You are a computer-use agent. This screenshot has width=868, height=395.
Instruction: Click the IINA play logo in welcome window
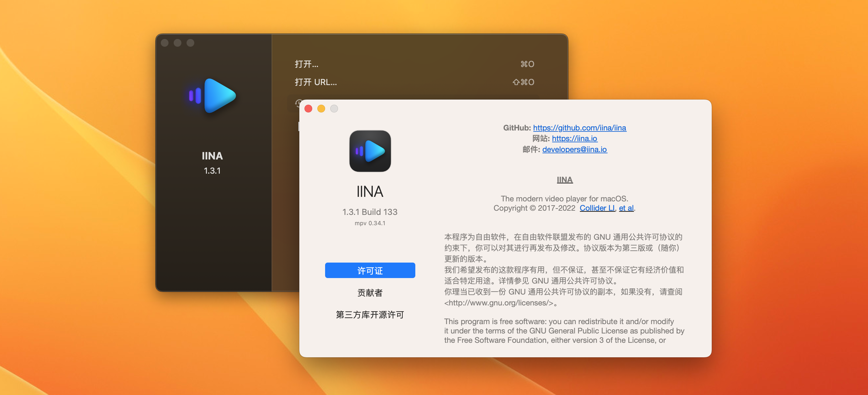coord(212,96)
